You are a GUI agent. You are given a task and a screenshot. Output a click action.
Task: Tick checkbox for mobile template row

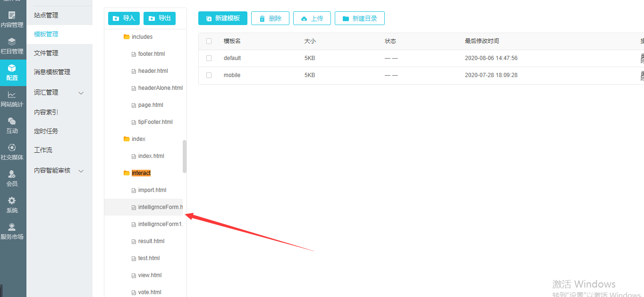click(209, 75)
